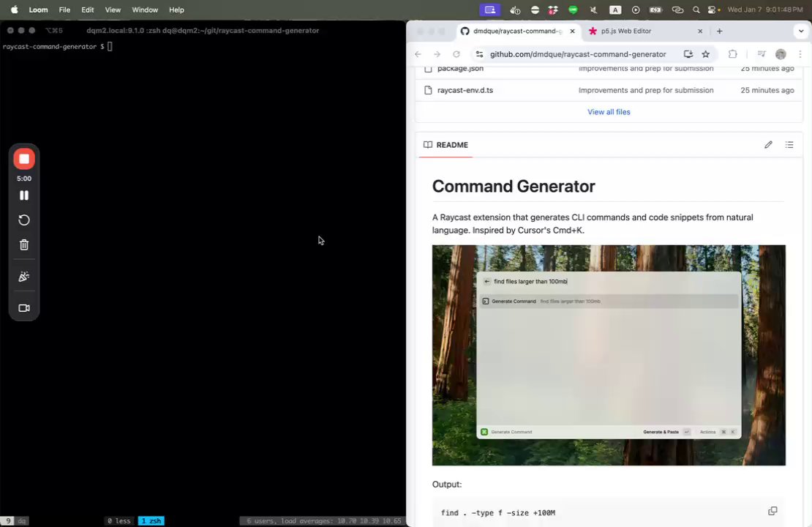Image resolution: width=812 pixels, height=527 pixels.
Task: Go back in the browser
Action: tap(418, 54)
